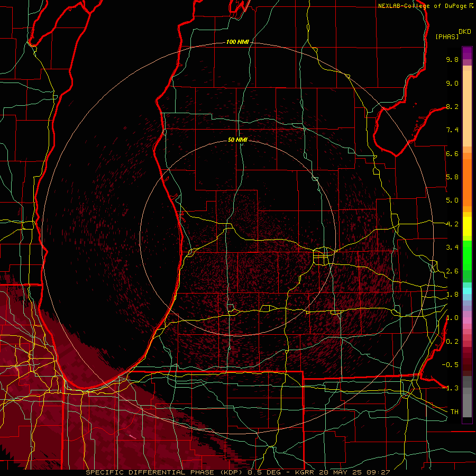Select the TH threshold label

pos(454,412)
